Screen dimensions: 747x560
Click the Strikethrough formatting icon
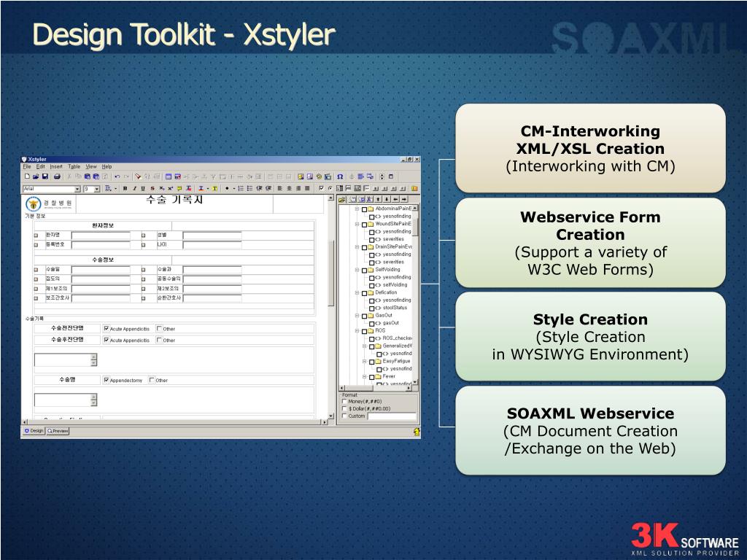pos(152,189)
